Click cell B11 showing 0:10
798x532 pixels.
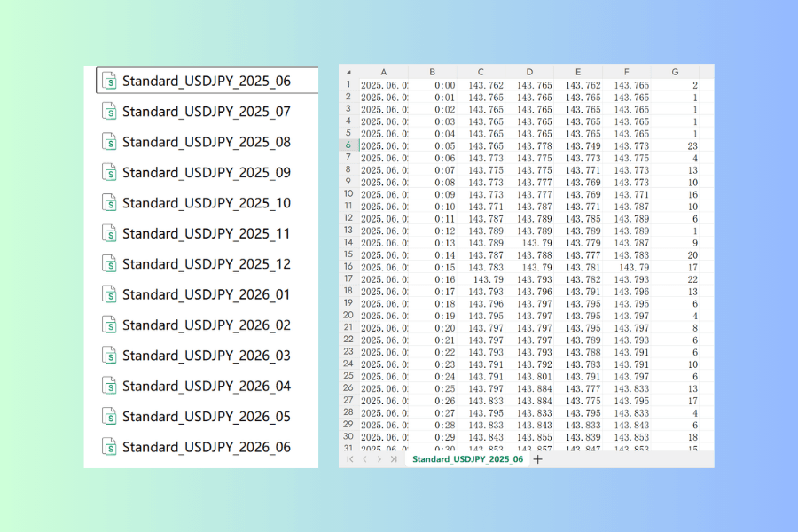tap(433, 207)
